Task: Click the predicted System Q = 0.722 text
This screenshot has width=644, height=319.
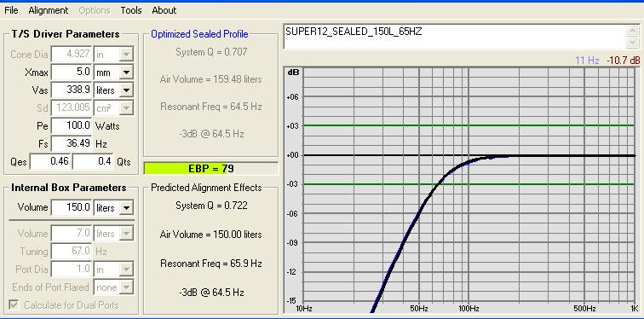Action: [211, 206]
